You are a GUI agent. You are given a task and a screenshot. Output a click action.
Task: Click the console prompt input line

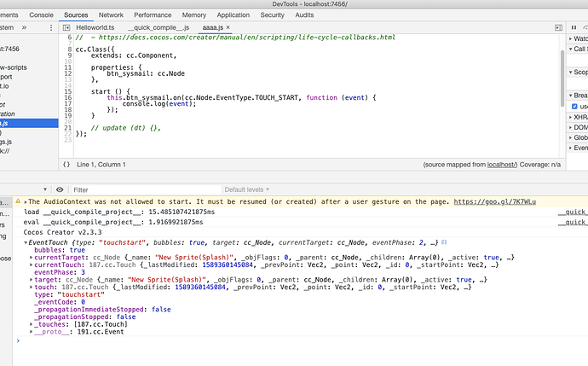coord(300,341)
